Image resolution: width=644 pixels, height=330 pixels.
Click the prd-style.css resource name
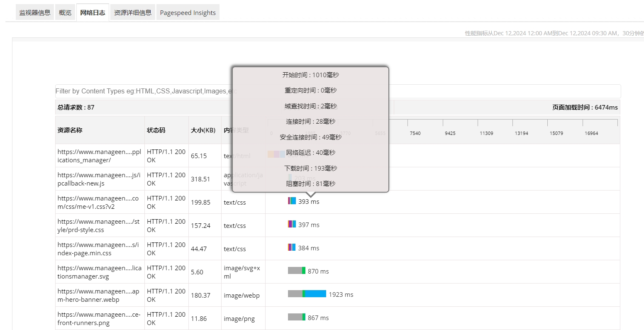tap(99, 225)
